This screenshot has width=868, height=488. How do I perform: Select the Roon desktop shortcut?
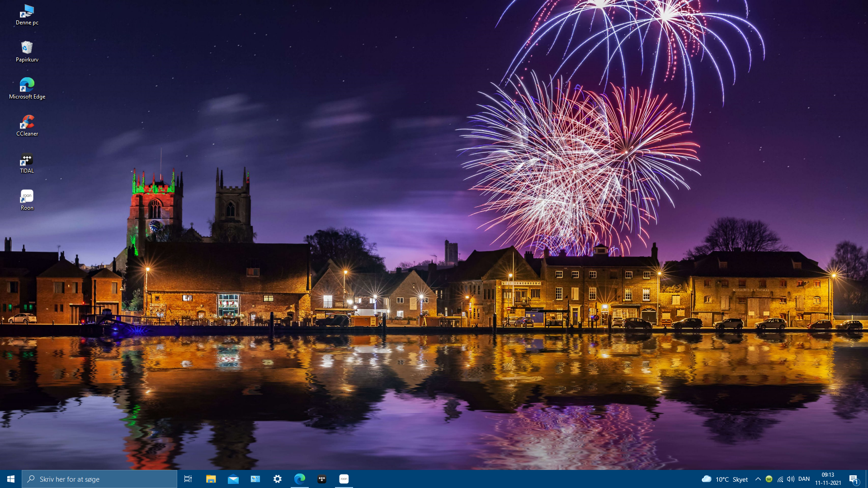coord(27,200)
